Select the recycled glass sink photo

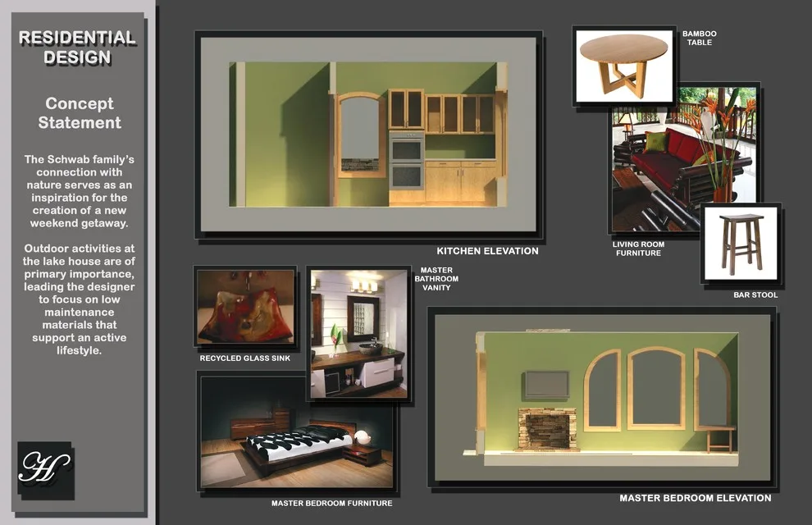click(x=245, y=306)
